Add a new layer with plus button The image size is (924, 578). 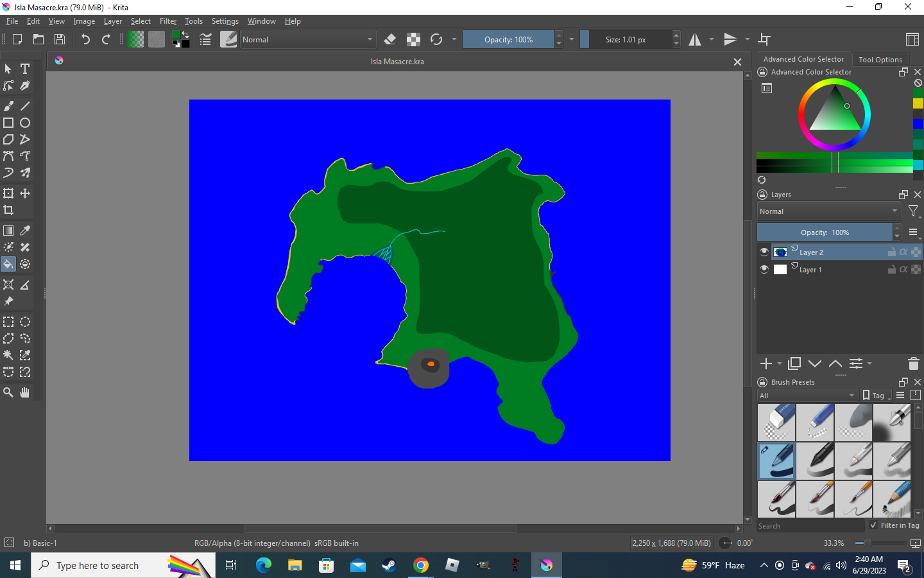766,363
